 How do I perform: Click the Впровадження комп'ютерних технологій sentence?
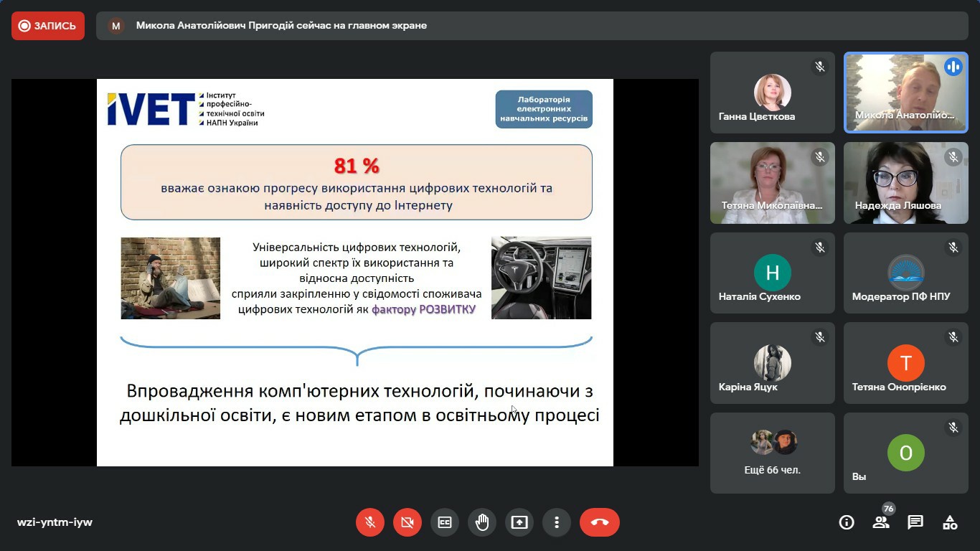tap(359, 403)
